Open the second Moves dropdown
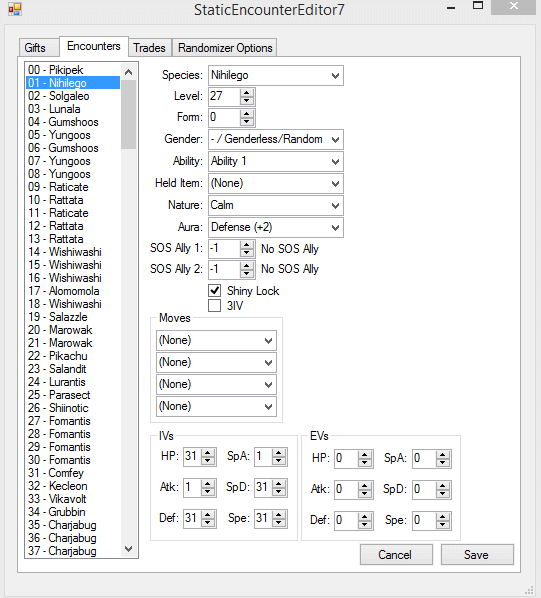Screen dimensions: 541x598 216,362
